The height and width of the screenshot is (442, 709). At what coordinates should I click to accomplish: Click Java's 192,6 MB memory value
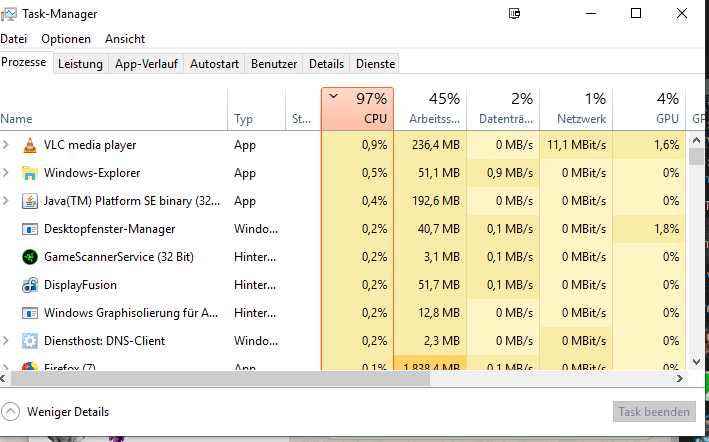tap(436, 201)
